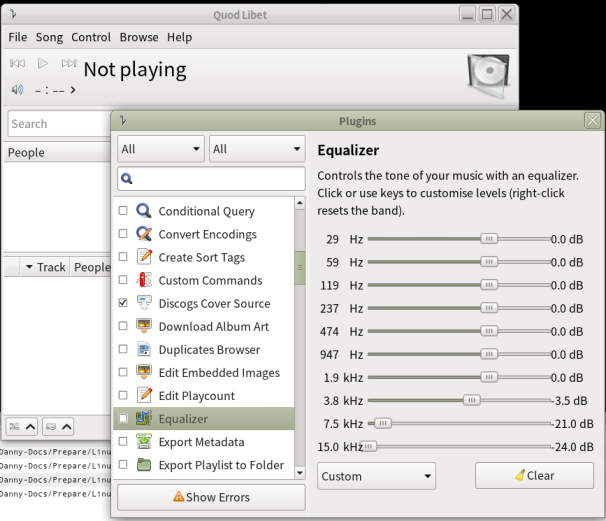Click the Download Album Art icon
606x521 pixels.
144,326
